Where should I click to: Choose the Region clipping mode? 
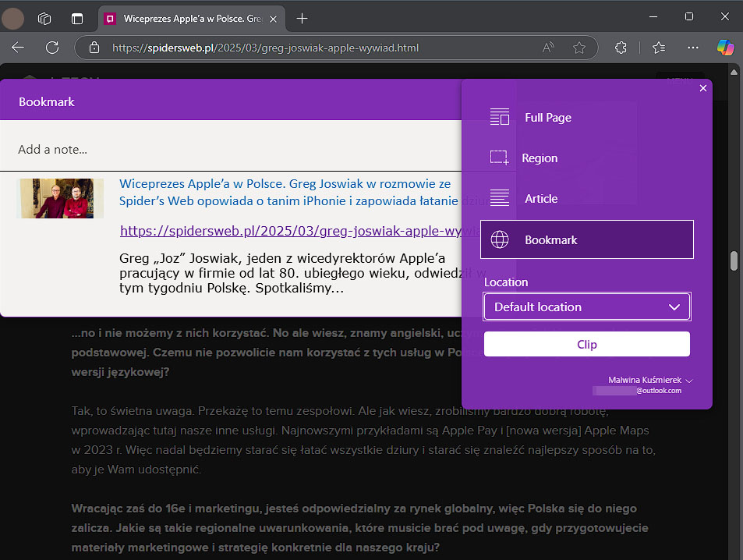586,158
